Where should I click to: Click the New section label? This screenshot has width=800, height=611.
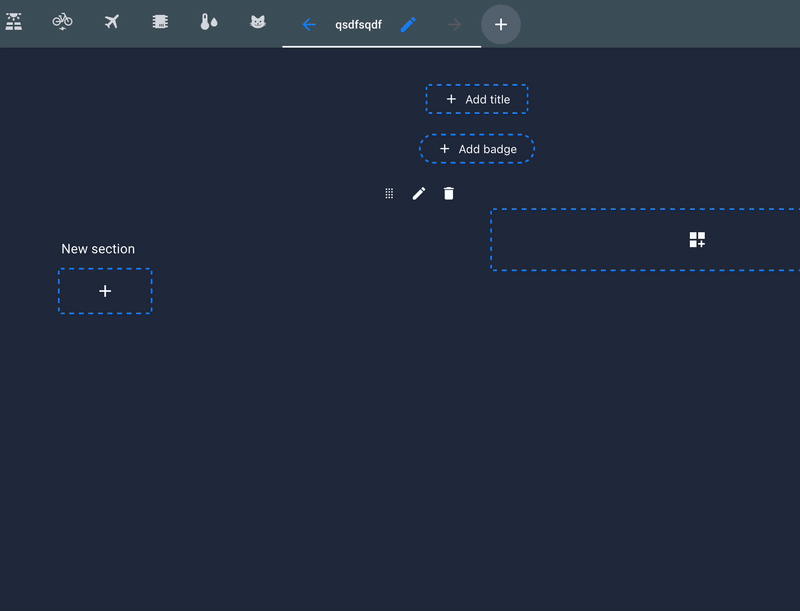click(x=98, y=249)
